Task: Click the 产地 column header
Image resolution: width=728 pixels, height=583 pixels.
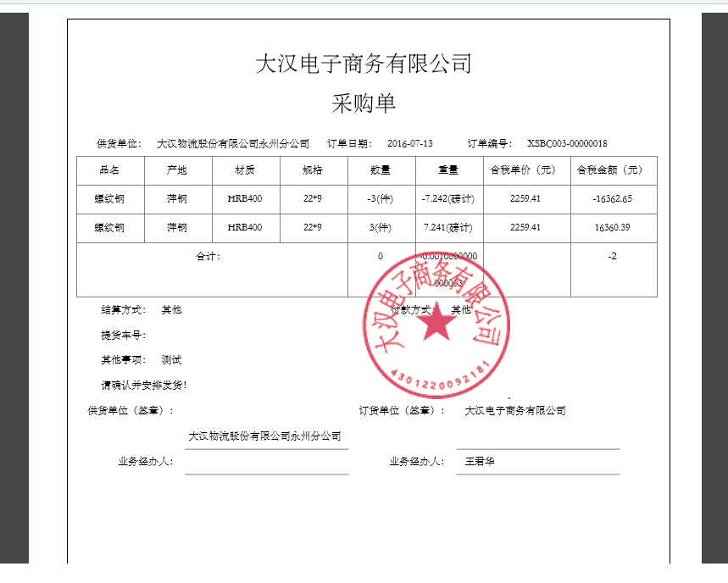Action: point(177,170)
